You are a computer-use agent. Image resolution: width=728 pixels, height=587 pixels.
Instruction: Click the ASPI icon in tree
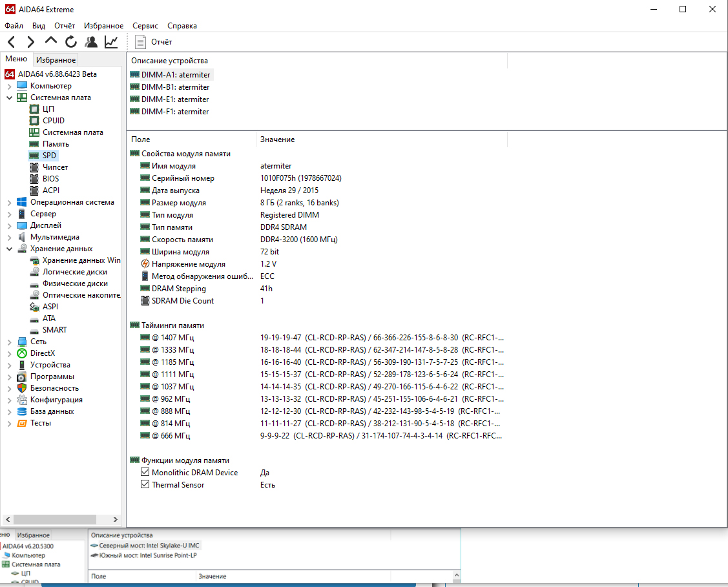[34, 307]
